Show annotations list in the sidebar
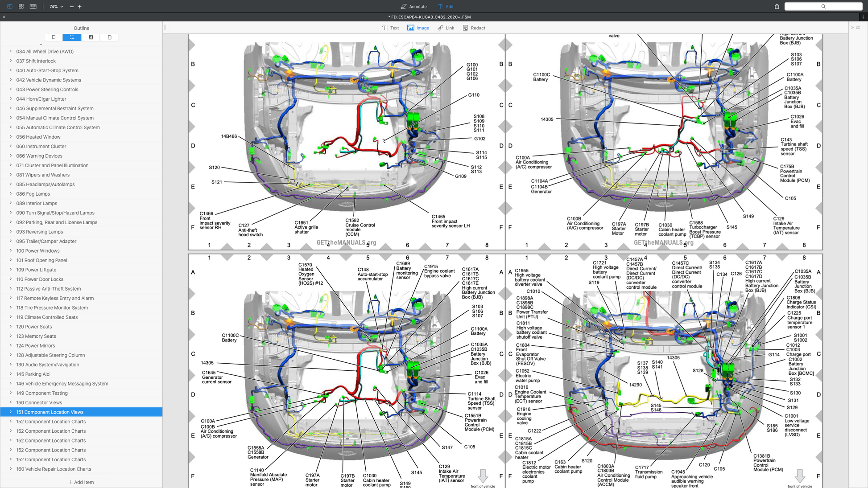868x488 pixels. 91,37
